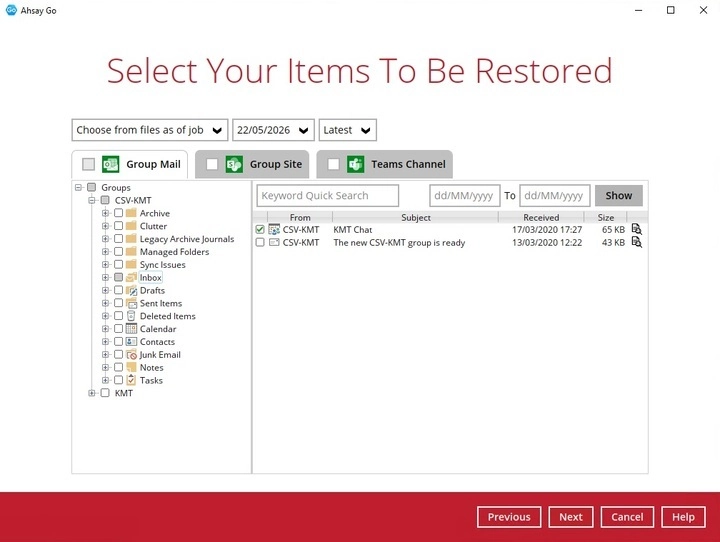Click the Tasks folder icon

click(131, 380)
